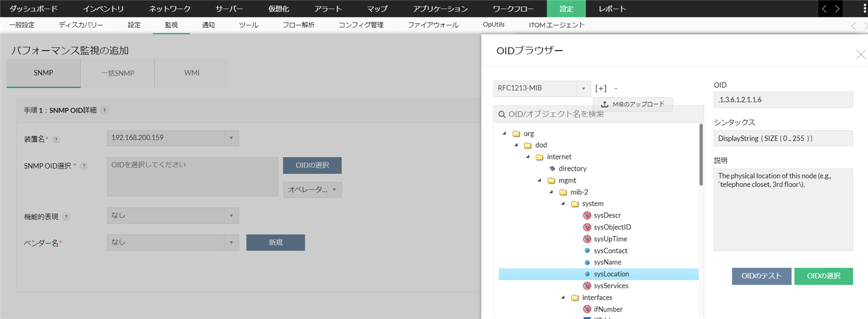Click the OID/オブジェクト名 search field
The height and width of the screenshot is (319, 868).
click(x=599, y=114)
